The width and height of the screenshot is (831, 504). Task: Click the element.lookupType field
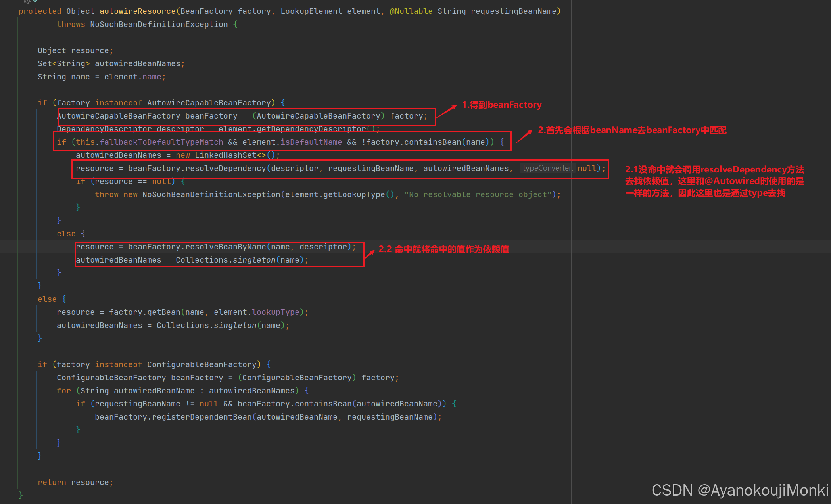275,312
